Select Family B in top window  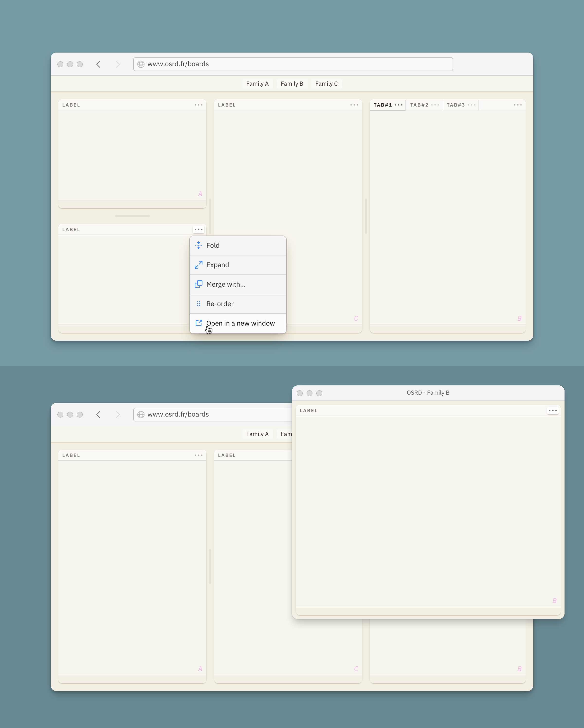(292, 84)
